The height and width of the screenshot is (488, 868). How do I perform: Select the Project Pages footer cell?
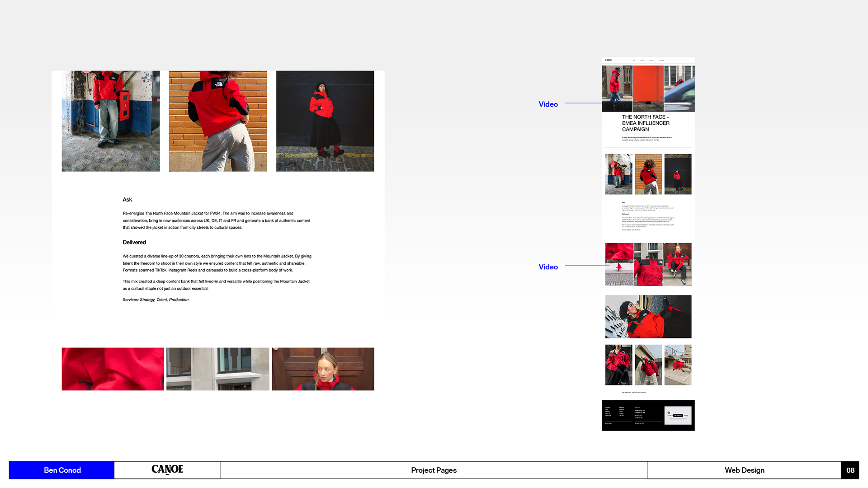(434, 470)
